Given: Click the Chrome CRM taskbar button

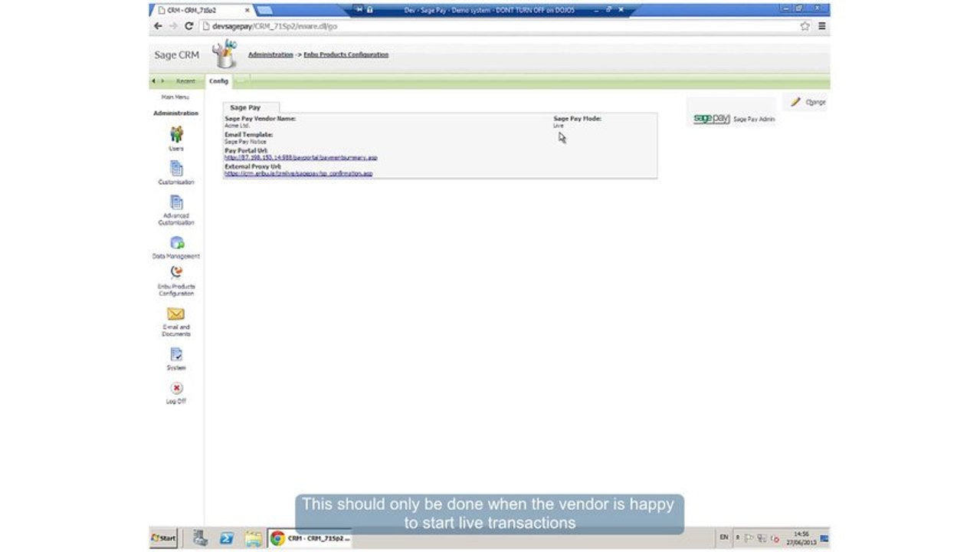Looking at the screenshot, I should point(310,538).
